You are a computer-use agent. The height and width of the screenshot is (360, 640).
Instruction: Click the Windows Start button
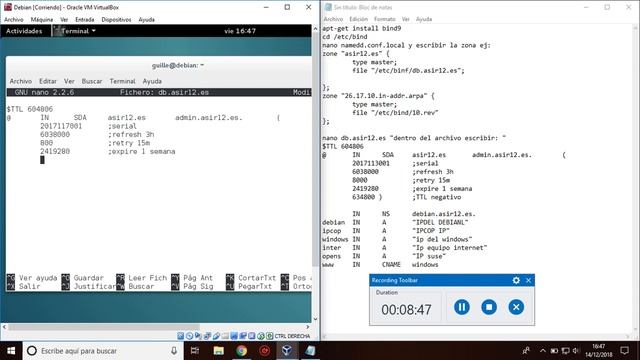pos(11,351)
